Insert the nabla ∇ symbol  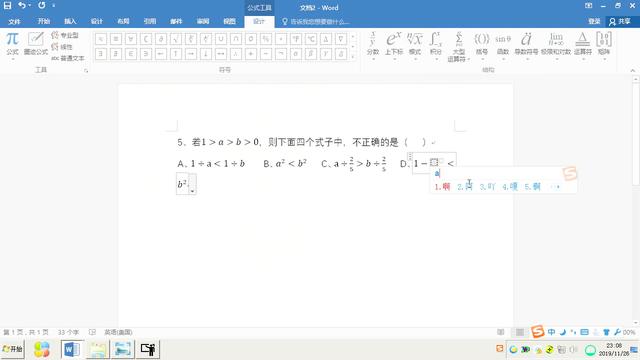click(x=341, y=39)
